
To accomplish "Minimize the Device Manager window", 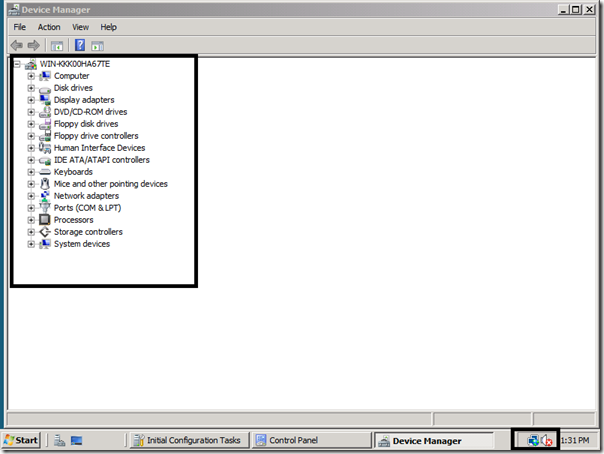I will coord(564,9).
